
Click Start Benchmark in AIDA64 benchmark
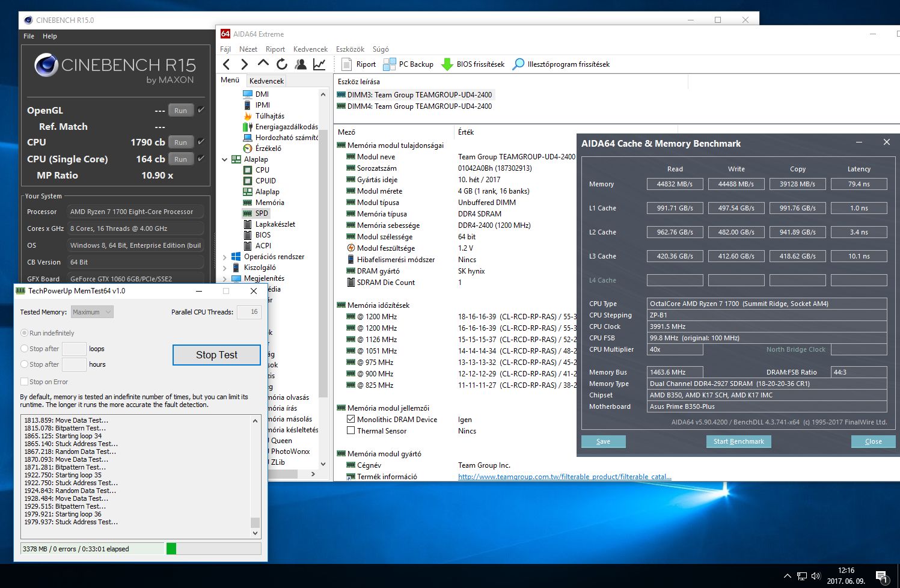click(738, 441)
